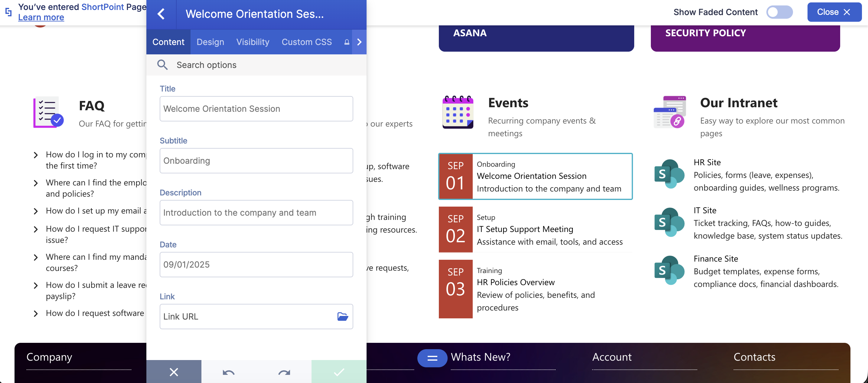868x383 pixels.
Task: Click the redo arrow at panel bottom
Action: 284,372
